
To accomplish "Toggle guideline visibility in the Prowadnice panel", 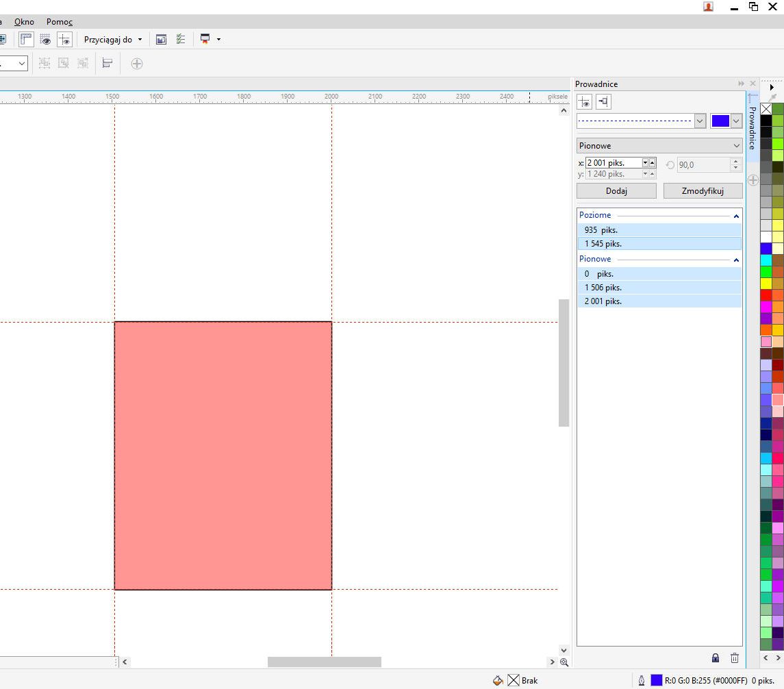I will 584,102.
